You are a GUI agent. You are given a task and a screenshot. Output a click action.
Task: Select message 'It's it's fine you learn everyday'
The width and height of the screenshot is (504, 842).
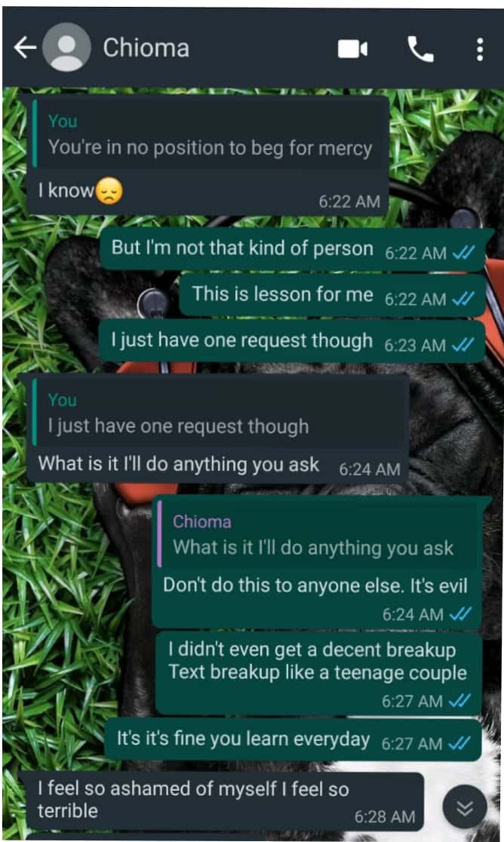click(293, 740)
